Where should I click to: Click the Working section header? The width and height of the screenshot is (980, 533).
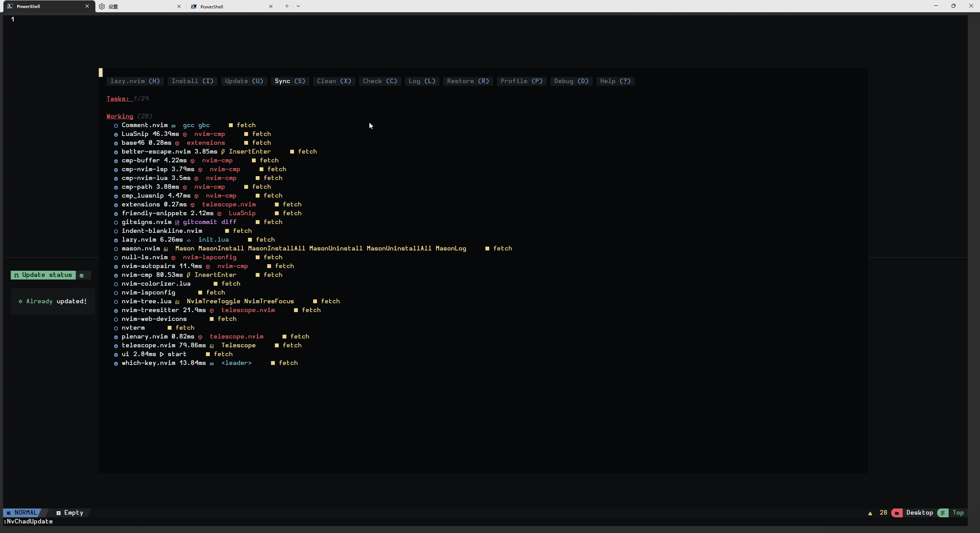pos(120,116)
